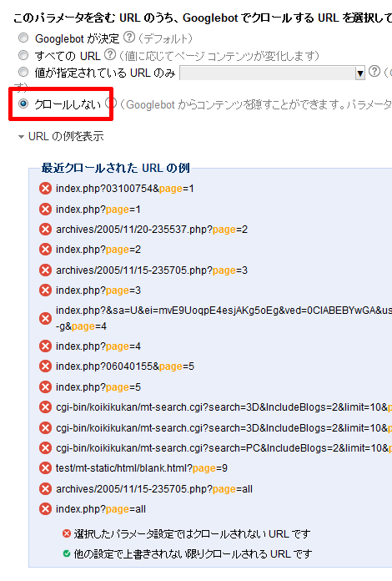Click the red X beside index.php?page=all
392x581 pixels.
click(45, 508)
